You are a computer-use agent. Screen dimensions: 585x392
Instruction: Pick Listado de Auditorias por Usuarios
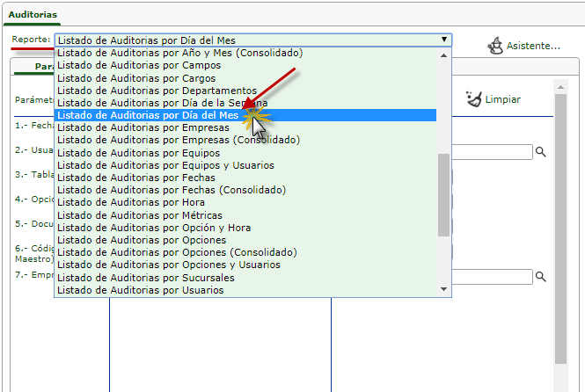245,290
